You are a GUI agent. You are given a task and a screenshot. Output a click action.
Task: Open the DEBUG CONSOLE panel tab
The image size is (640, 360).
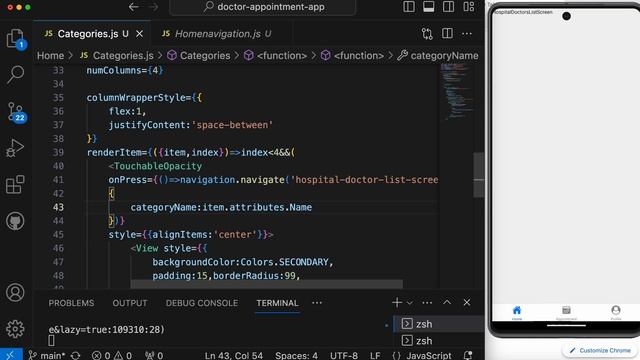tap(202, 303)
